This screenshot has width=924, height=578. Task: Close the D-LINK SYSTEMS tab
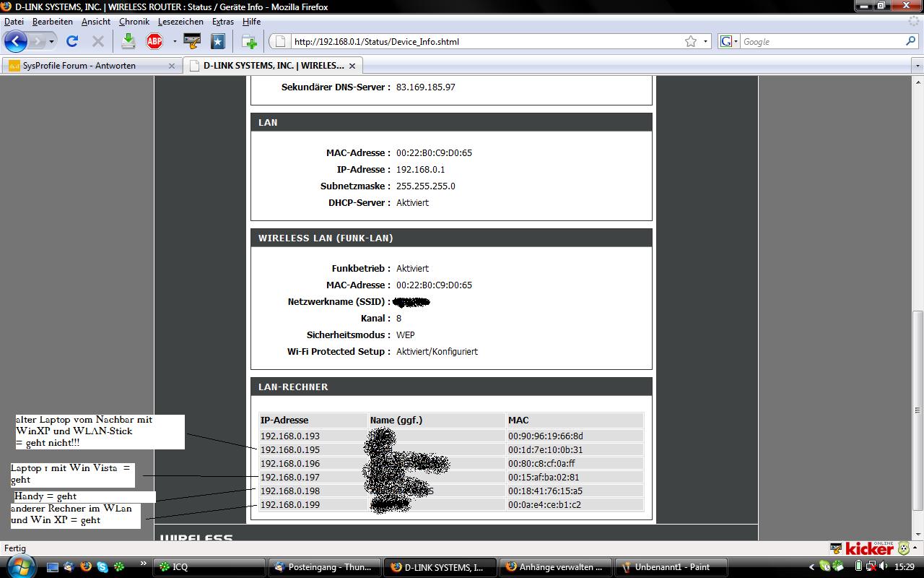pyautogui.click(x=352, y=66)
